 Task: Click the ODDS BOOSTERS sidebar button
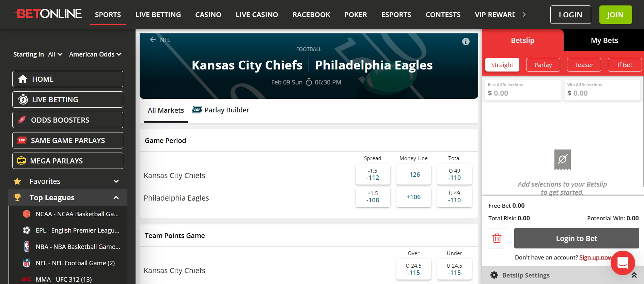(x=68, y=120)
